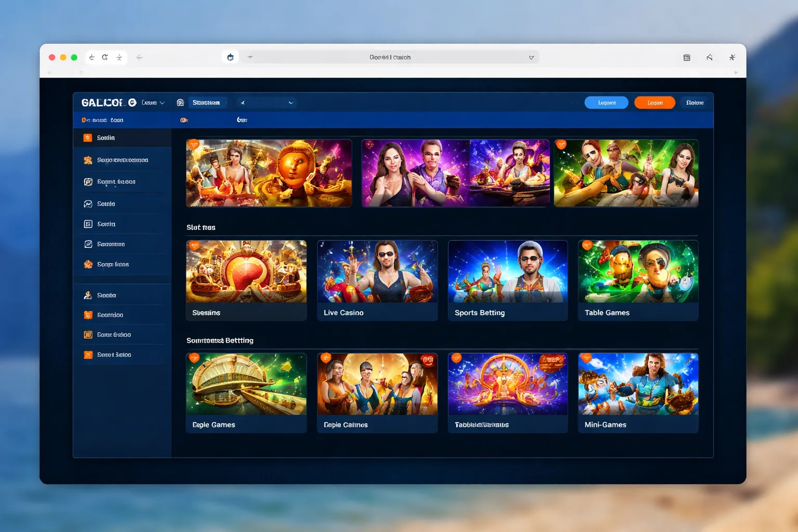Screen dimensions: 798x532
Task: Click the Table Games label
Action: (607, 313)
